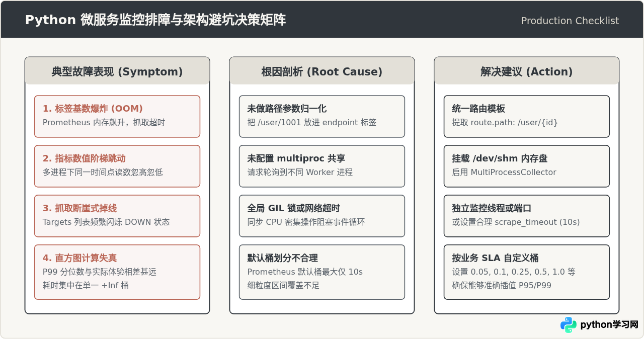Image resolution: width=644 pixels, height=339 pixels.
Task: Click the text 请求轮询到不同 Worker 进程
Action: 300,172
